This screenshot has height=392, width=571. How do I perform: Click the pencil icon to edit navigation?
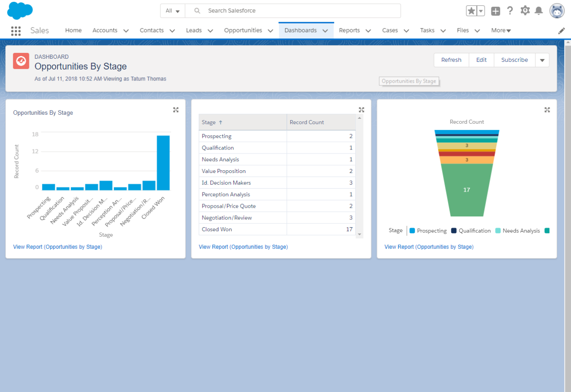(x=562, y=31)
